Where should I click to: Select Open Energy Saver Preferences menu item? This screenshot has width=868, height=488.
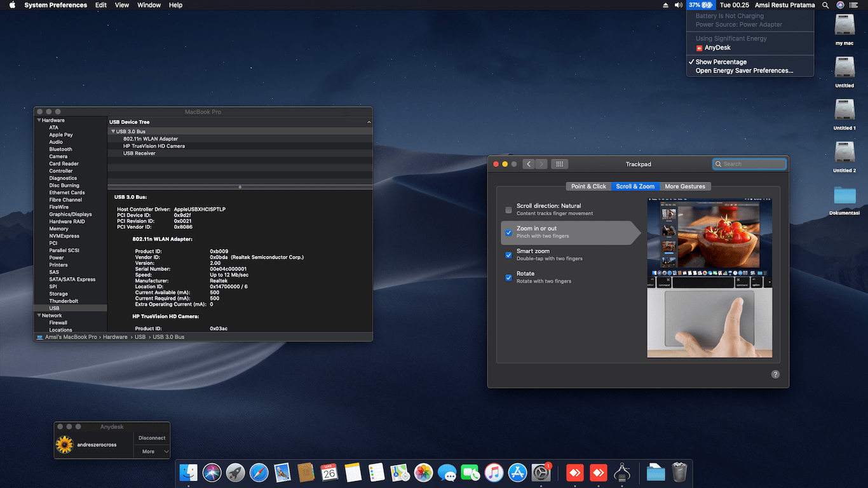pyautogui.click(x=744, y=71)
